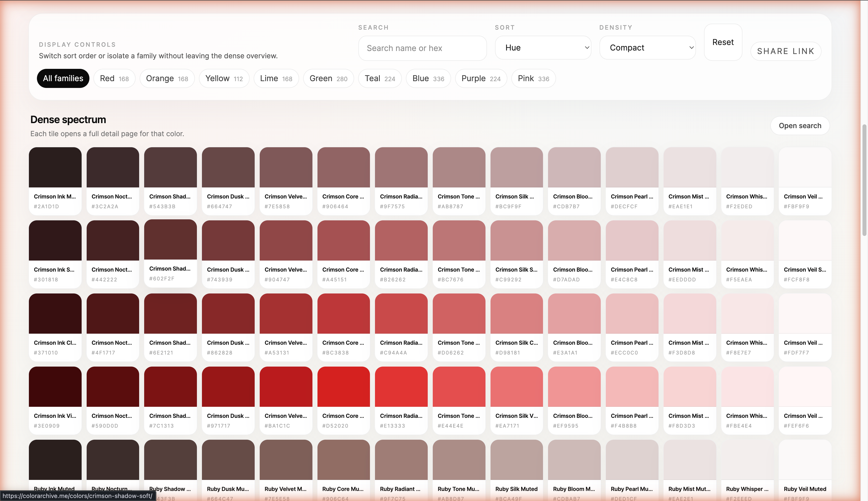Filter by Teal family chip
The width and height of the screenshot is (868, 501).
coord(380,78)
